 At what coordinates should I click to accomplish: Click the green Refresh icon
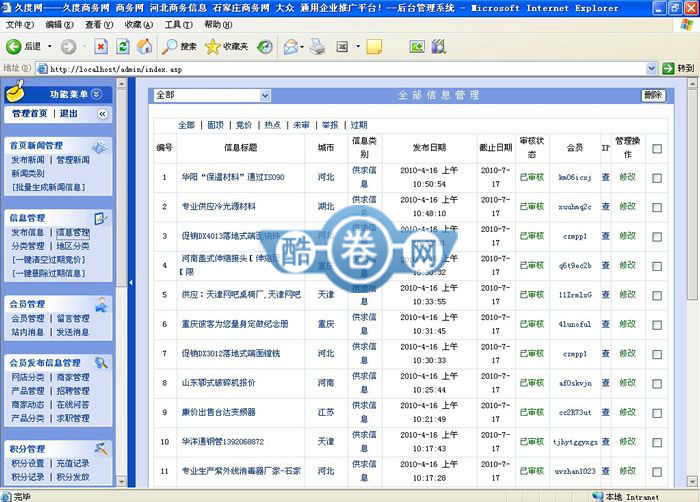coord(123,46)
